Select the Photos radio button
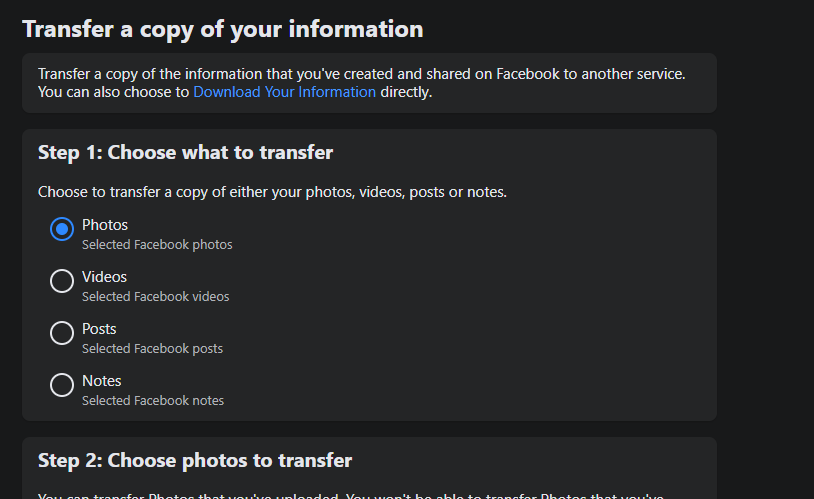The image size is (814, 499). pyautogui.click(x=62, y=229)
